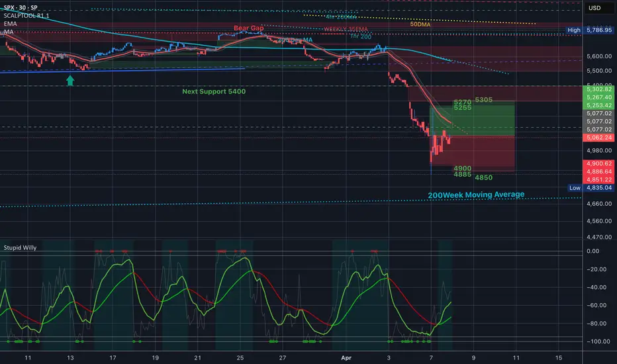Click the WEEKLY 35EMA annotation
Screen dimensions: 617x364
346,29
